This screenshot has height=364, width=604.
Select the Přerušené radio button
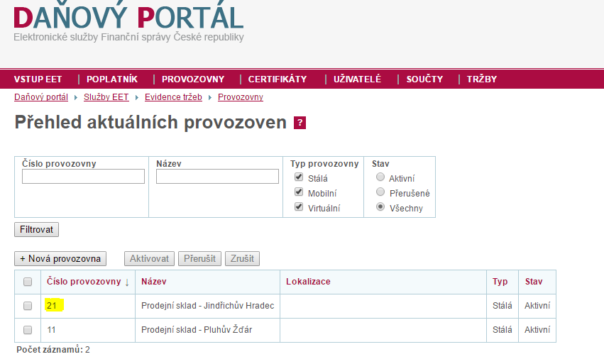[380, 192]
